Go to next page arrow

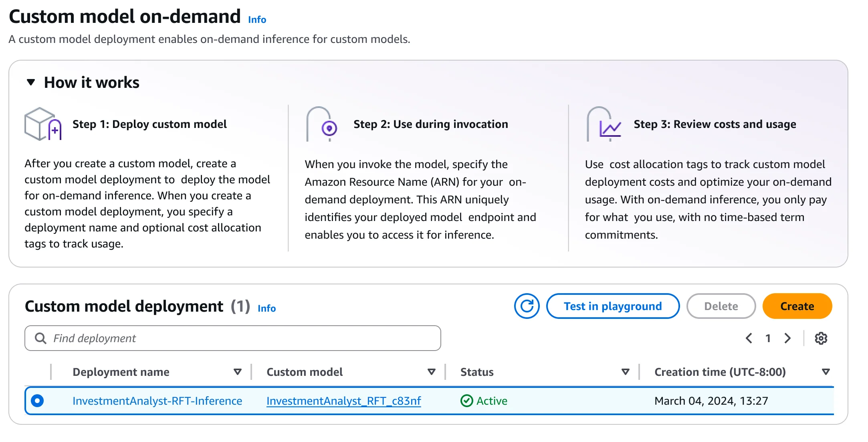coord(787,339)
